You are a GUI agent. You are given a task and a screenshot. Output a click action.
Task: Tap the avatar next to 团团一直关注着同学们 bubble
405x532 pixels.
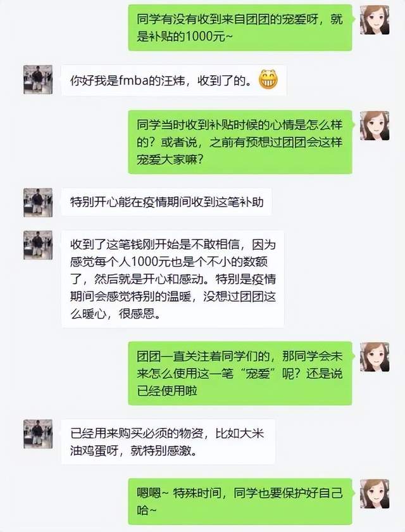pos(375,357)
